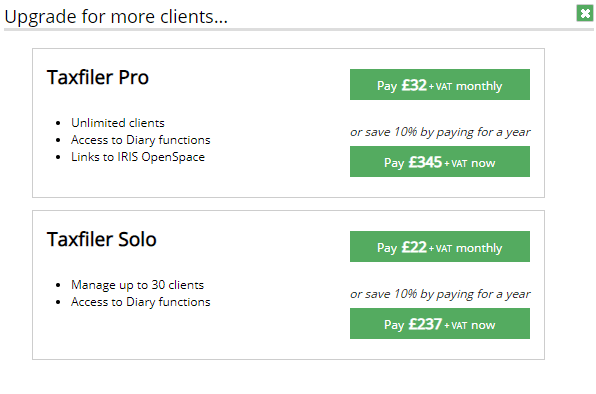Select the Unlimited clients feature text
The width and height of the screenshot is (596, 394).
coord(118,123)
